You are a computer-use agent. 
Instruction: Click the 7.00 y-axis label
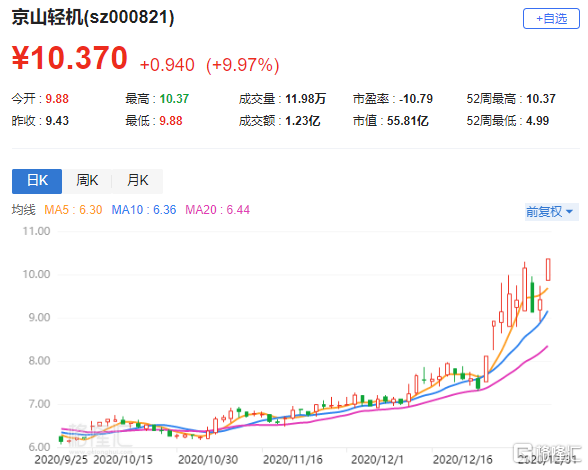(39, 404)
